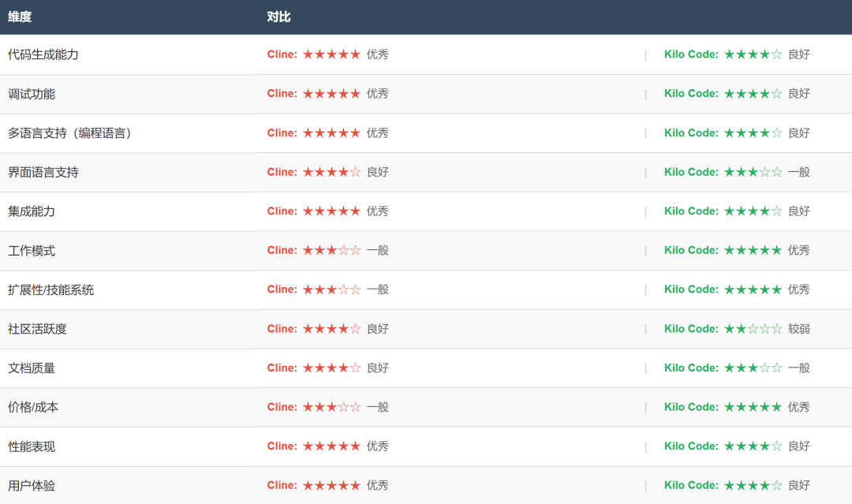Screen dimensions: 852x504
Task: Click Kilo Code stars in 多语言支持 row
Action: (x=753, y=133)
